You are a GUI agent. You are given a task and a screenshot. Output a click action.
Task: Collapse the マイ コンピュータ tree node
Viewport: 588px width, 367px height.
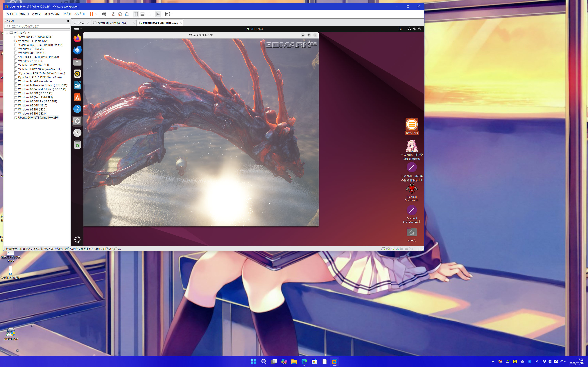(x=7, y=33)
